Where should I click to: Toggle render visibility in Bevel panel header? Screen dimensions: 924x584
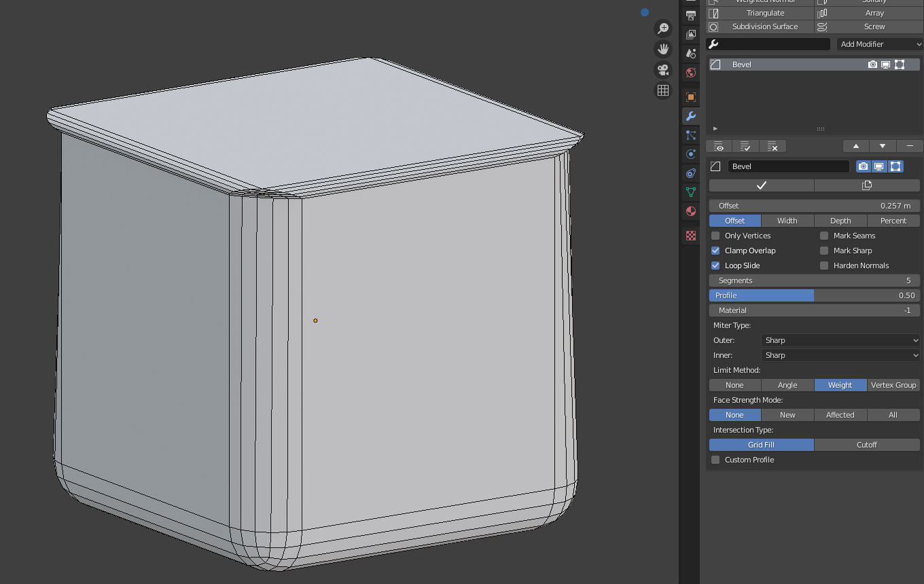[x=864, y=166]
